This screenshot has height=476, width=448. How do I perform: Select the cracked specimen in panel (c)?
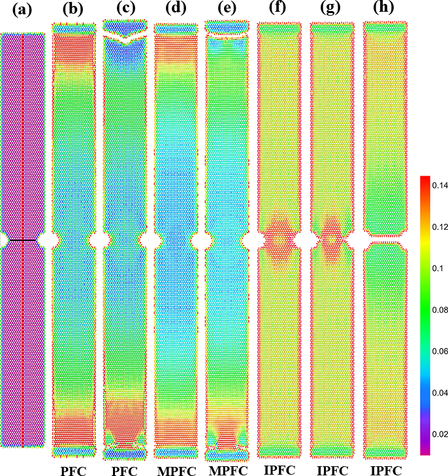125,240
